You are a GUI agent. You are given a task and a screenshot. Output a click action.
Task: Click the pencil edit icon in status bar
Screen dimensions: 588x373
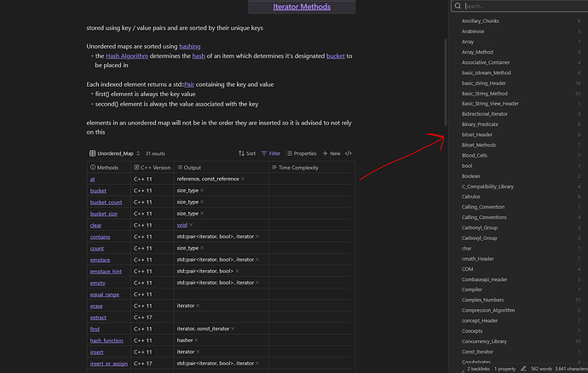point(523,369)
